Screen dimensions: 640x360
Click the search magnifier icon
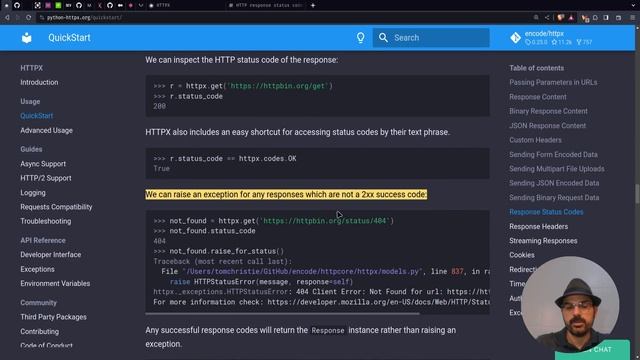point(383,38)
